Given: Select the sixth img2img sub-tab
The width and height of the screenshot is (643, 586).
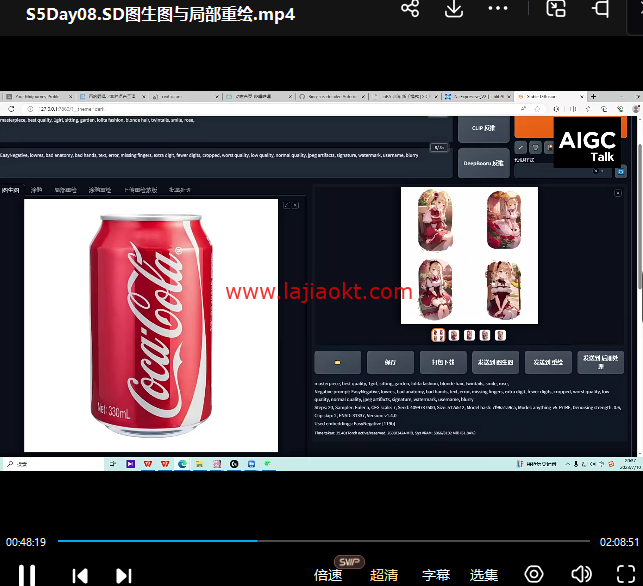Looking at the screenshot, I should pyautogui.click(x=180, y=190).
